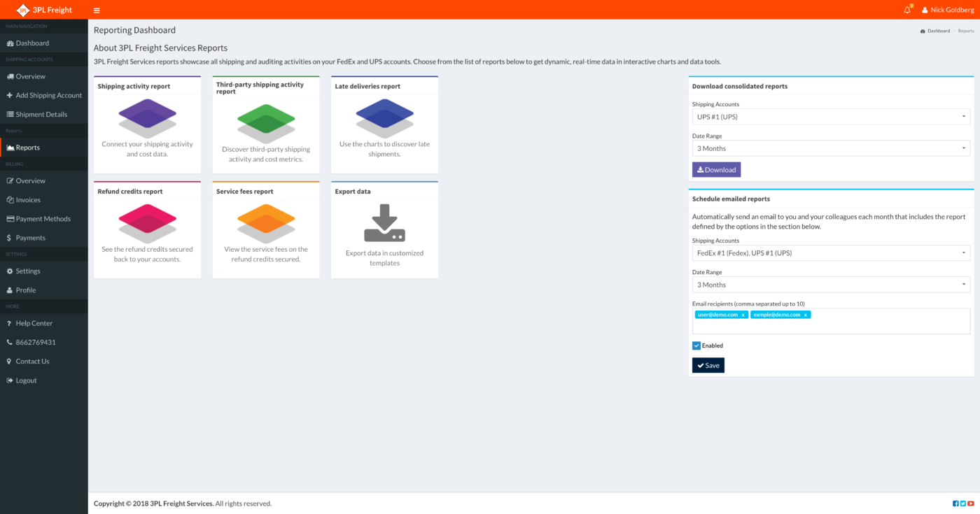The height and width of the screenshot is (514, 980).
Task: Expand the consolidated reports Shipping Accounts dropdown
Action: click(x=831, y=117)
